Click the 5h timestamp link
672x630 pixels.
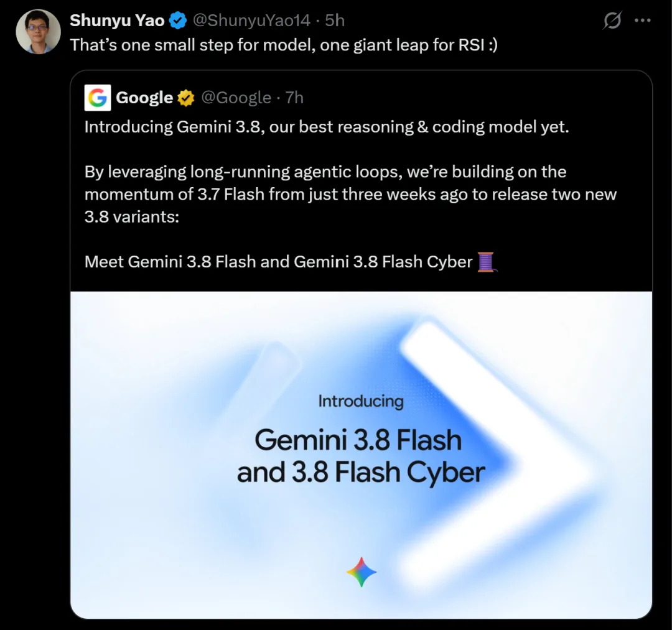pos(335,21)
